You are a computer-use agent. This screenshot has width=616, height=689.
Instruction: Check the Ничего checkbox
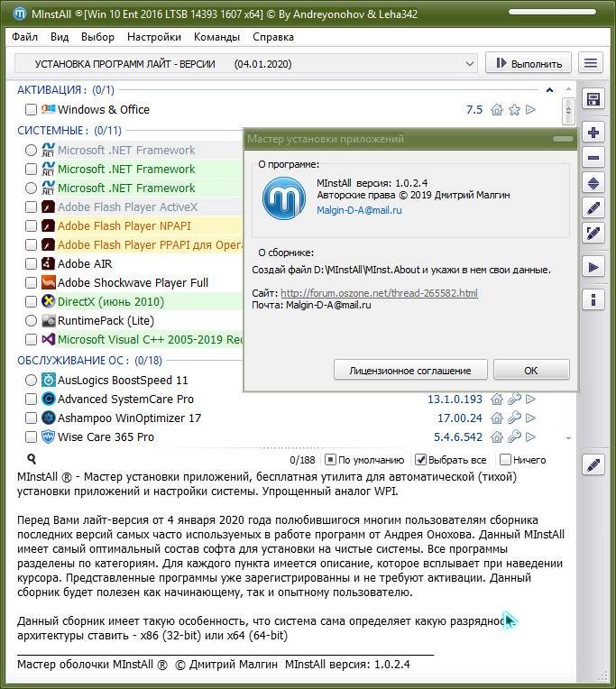click(506, 460)
